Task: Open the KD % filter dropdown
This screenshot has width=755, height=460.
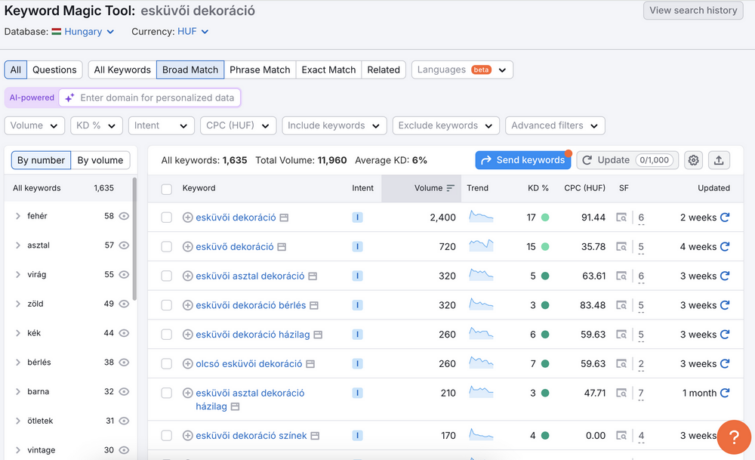Action: tap(96, 126)
